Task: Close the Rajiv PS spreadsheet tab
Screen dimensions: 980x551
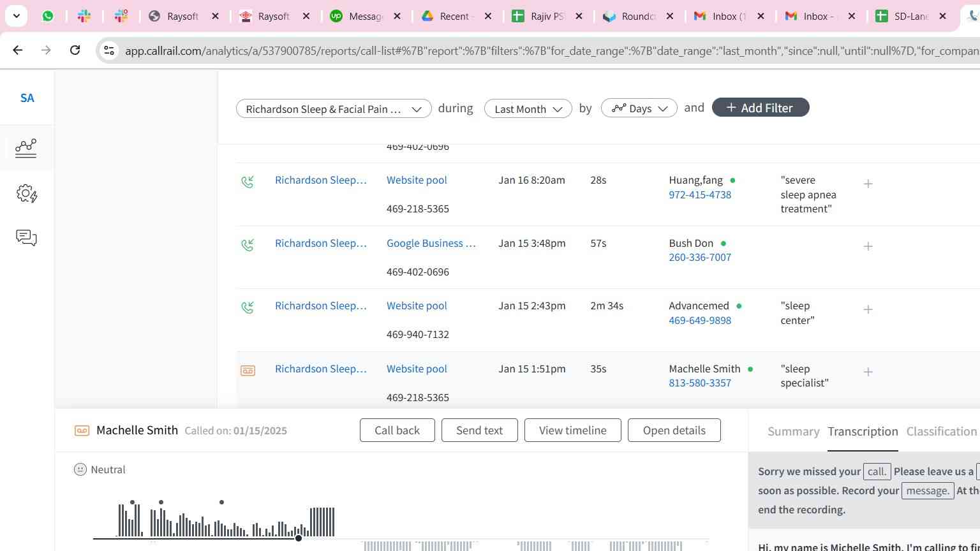Action: point(579,16)
